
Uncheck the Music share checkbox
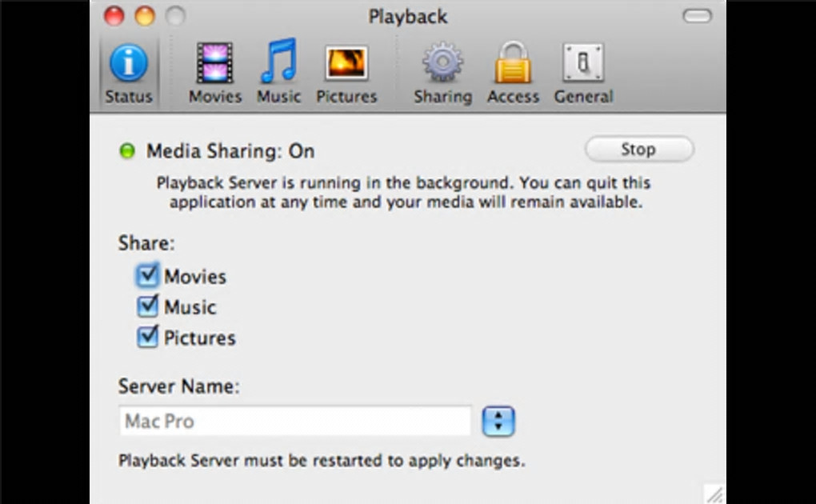click(147, 306)
